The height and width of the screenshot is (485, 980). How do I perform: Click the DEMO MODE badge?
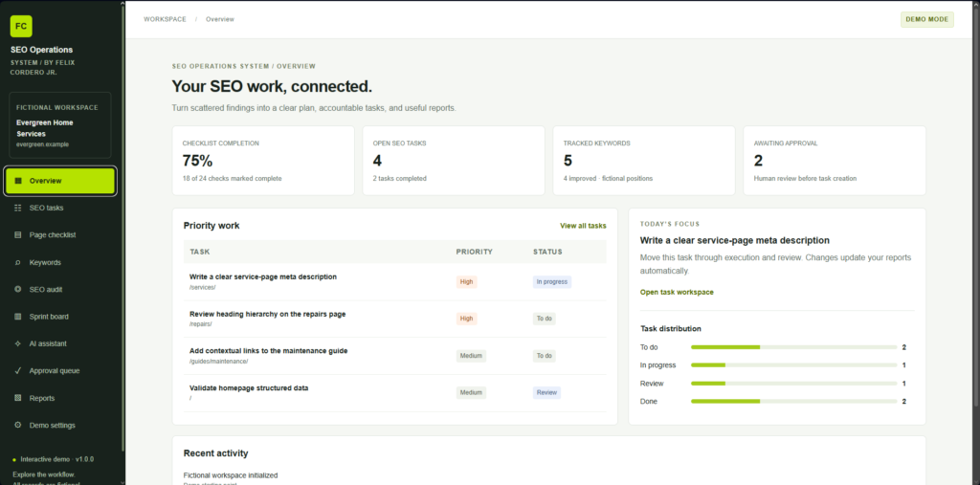926,19
